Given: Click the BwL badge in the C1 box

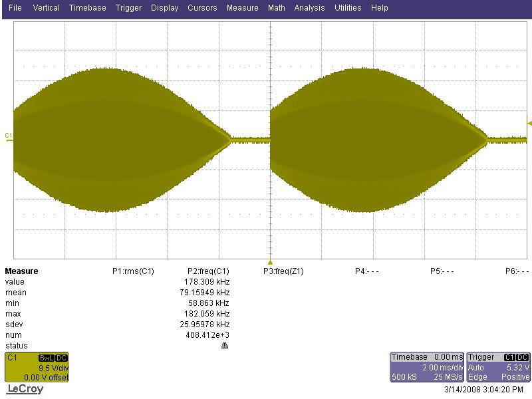Looking at the screenshot, I should pyautogui.click(x=47, y=358).
